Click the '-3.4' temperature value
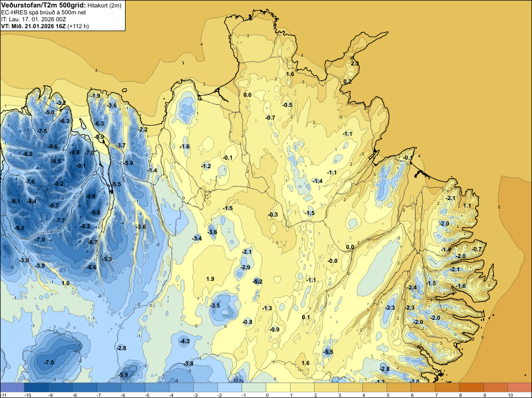532x398 pixels. point(197,238)
